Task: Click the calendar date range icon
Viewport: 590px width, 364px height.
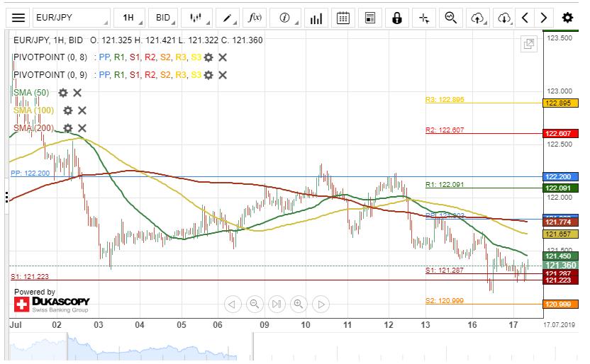Action: coord(343,18)
